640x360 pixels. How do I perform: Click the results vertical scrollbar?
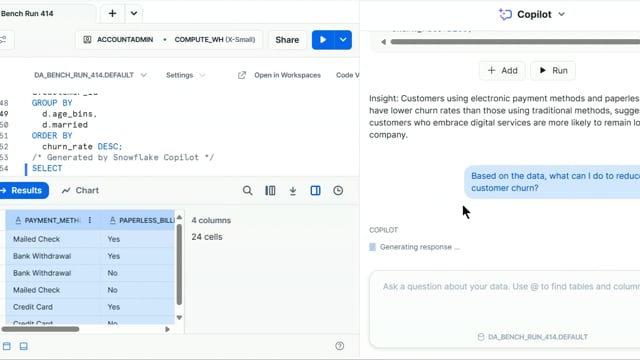point(179,264)
